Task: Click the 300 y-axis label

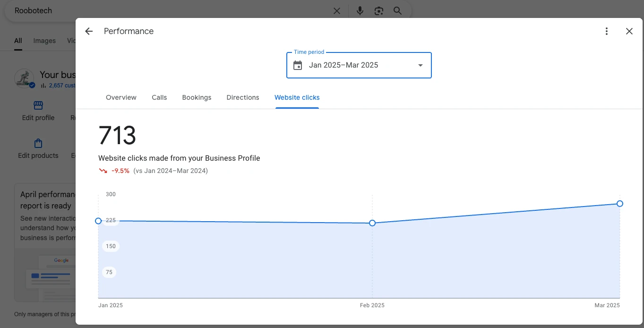Action: (x=111, y=194)
